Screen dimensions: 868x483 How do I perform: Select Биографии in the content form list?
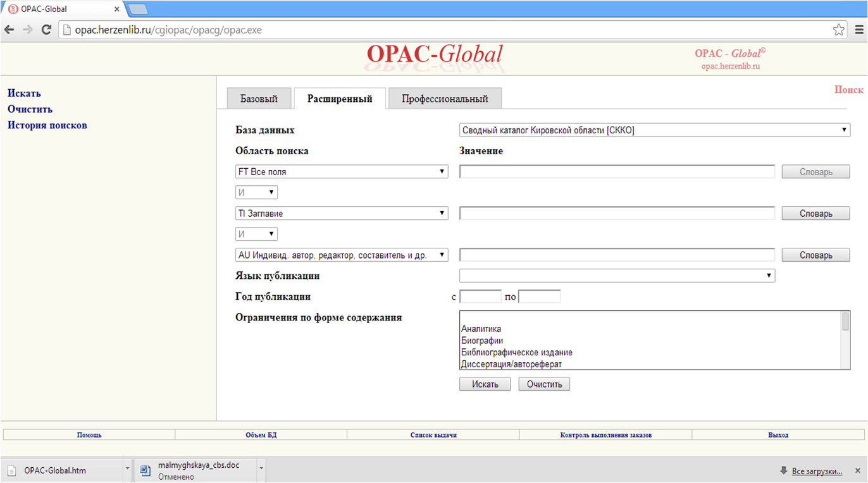[x=482, y=341]
